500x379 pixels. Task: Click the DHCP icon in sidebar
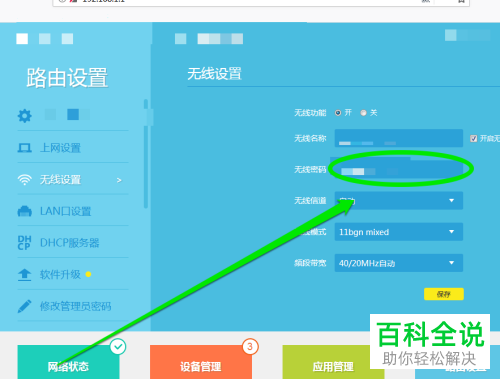(x=24, y=243)
